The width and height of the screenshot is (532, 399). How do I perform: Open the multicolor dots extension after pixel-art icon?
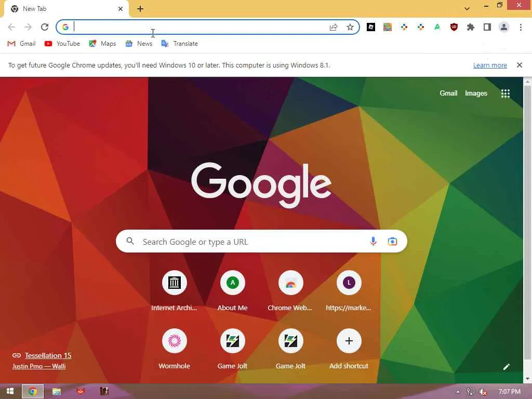[404, 27]
